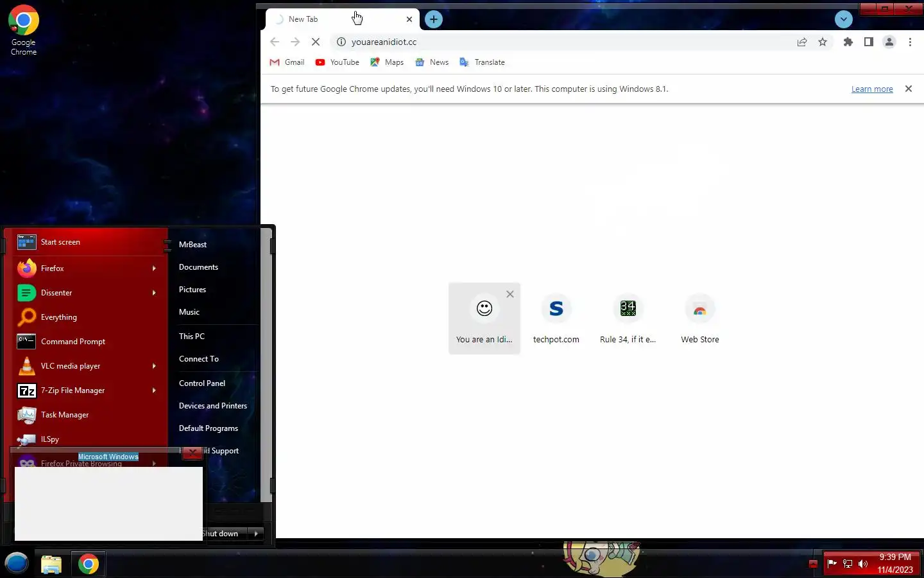Click the Learn more link
The width and height of the screenshot is (924, 578).
click(x=872, y=89)
